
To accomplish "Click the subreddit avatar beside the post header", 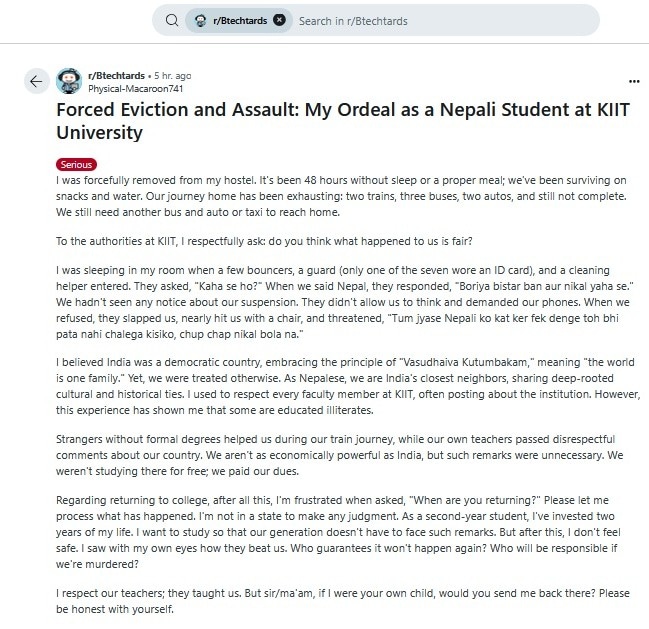I will (x=69, y=81).
